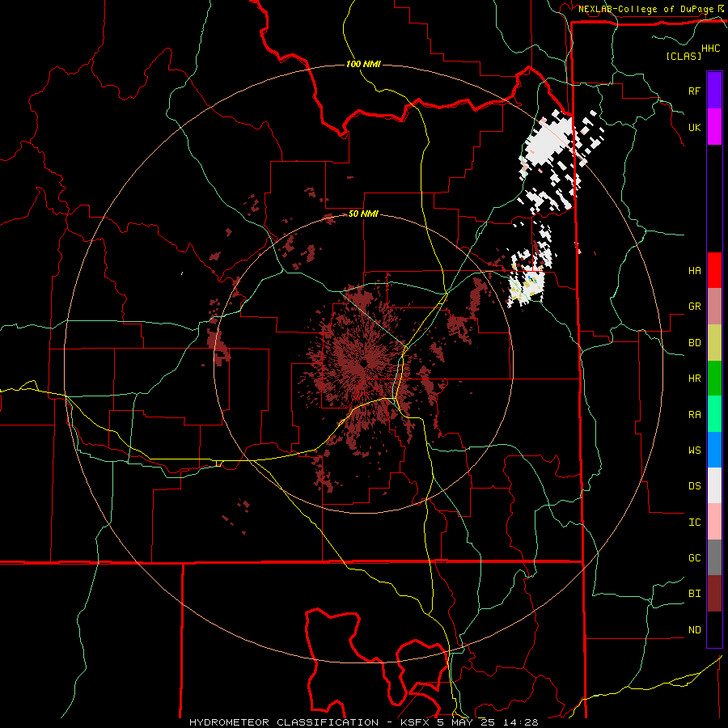Click the UK magenta color swatch
This screenshot has width=728, height=728.
click(x=714, y=127)
